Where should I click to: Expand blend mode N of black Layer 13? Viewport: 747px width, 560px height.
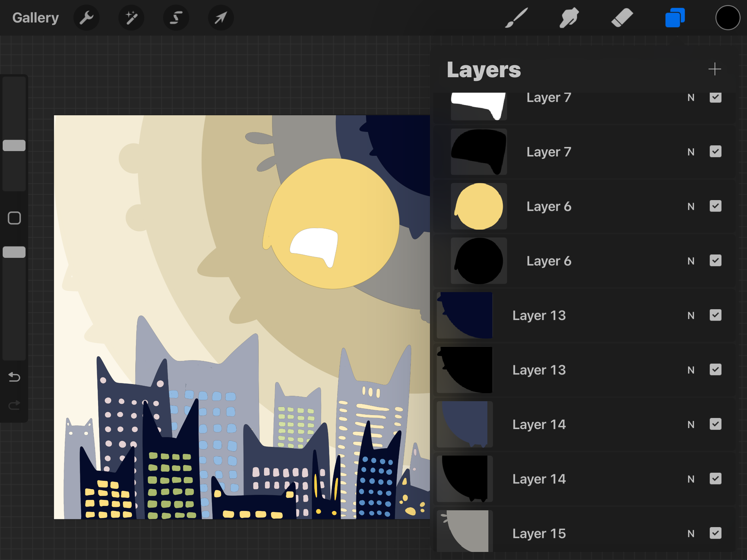click(691, 370)
